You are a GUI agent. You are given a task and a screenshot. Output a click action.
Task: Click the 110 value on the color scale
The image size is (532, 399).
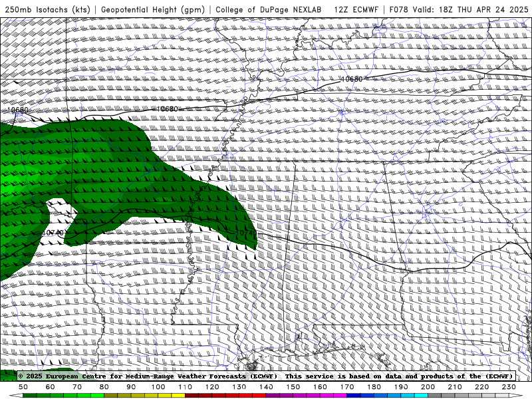185,387
